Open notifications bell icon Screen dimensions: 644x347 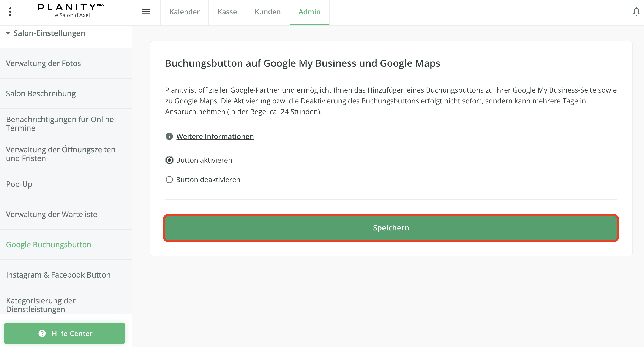tap(636, 12)
